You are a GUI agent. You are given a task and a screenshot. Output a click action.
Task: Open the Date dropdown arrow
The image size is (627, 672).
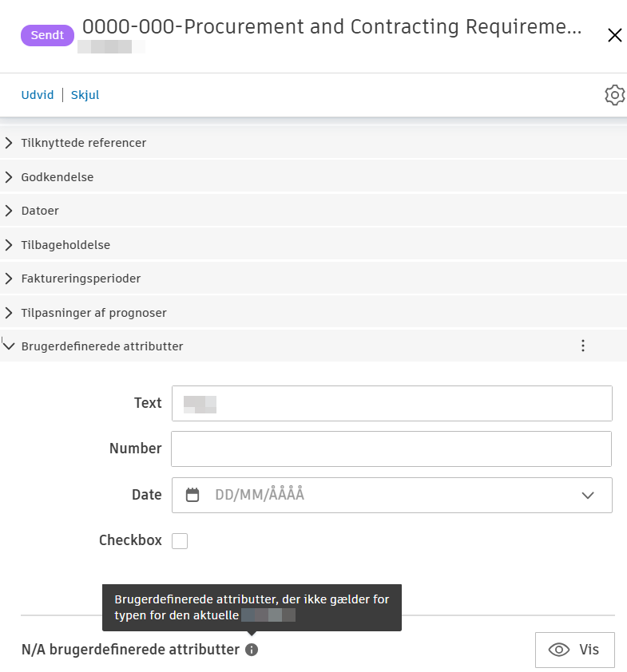tap(588, 495)
